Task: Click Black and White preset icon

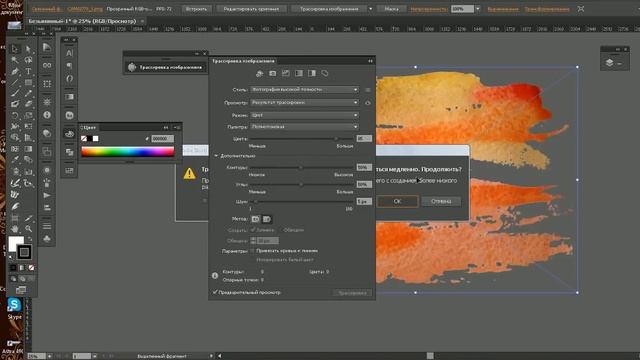Action: (x=312, y=73)
